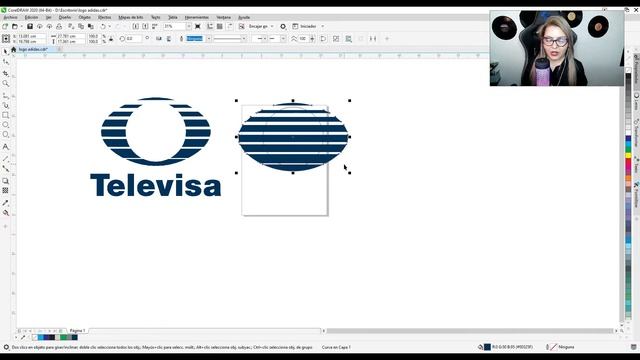640x360 pixels.
Task: Click the green swatch in document palette
Action: (63, 338)
